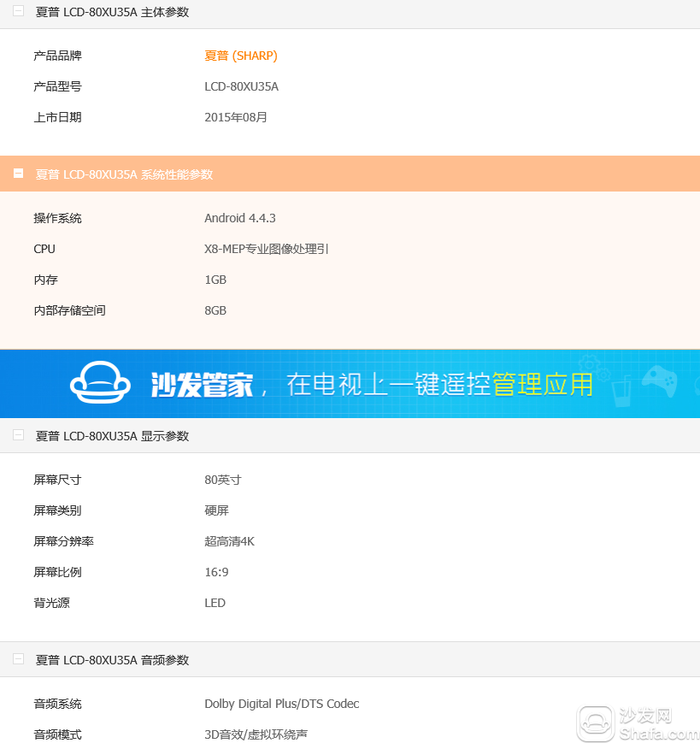
Task: Click the 沙发管家 sofa logo icon
Action: click(x=100, y=382)
